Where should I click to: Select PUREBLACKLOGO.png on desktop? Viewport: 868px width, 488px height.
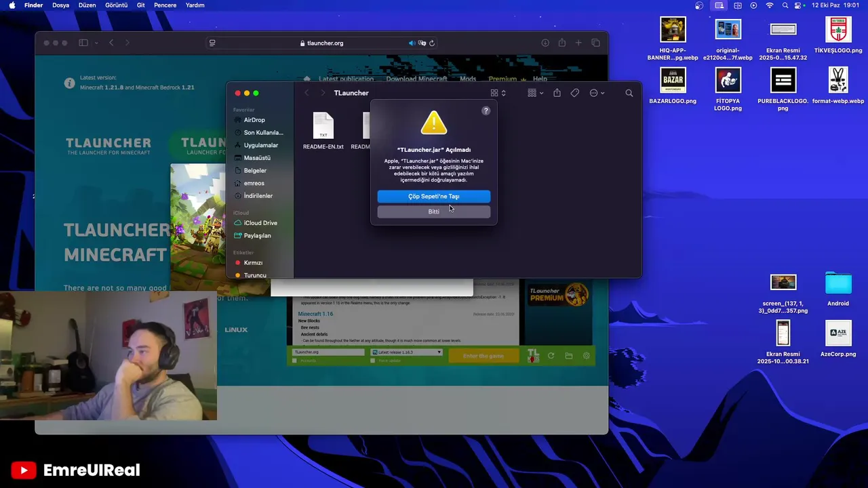(783, 89)
